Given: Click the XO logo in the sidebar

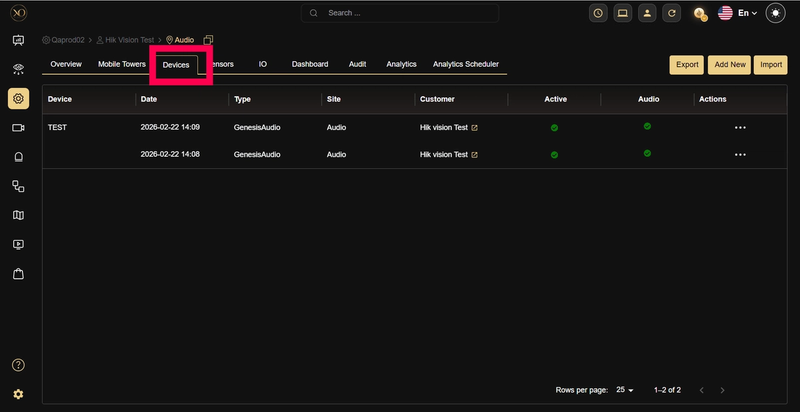Looking at the screenshot, I should coord(18,13).
